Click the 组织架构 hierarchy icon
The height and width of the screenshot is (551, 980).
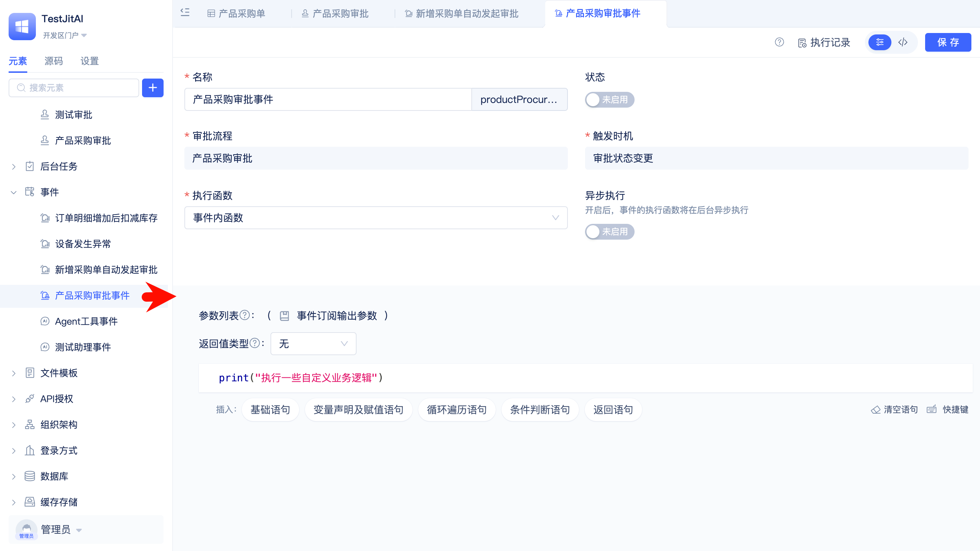(x=30, y=425)
